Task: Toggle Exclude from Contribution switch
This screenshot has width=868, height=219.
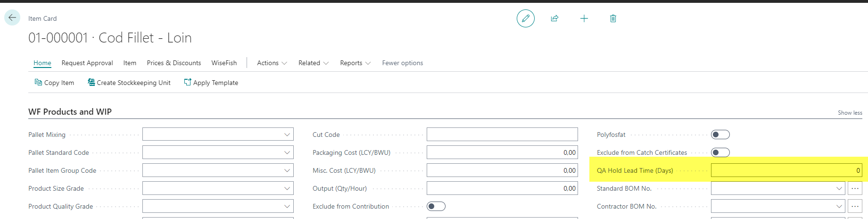Action: coord(436,206)
